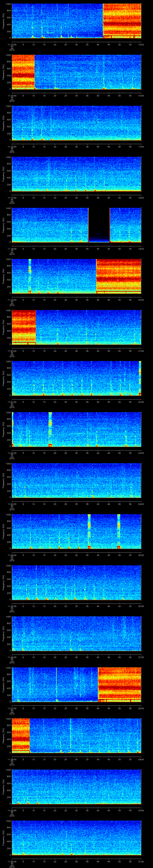Viewport: 153px width, 868px height.
Task: Select the red noise block ending the 11:19:00 spectrogram
Action: (119, 276)
